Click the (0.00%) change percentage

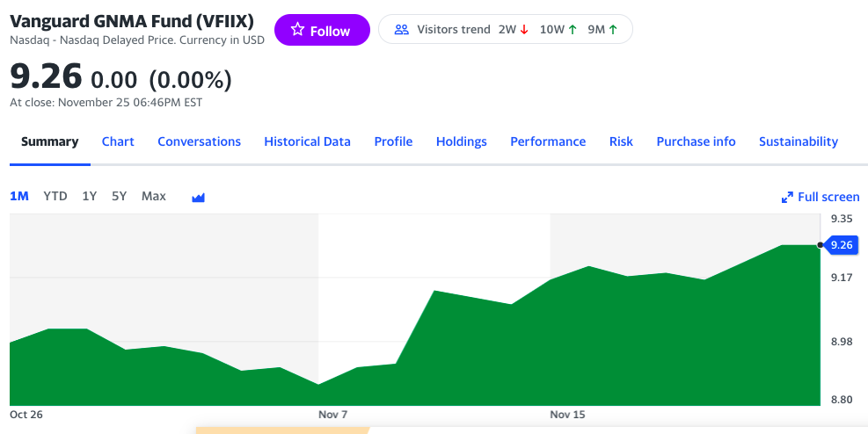pyautogui.click(x=190, y=80)
